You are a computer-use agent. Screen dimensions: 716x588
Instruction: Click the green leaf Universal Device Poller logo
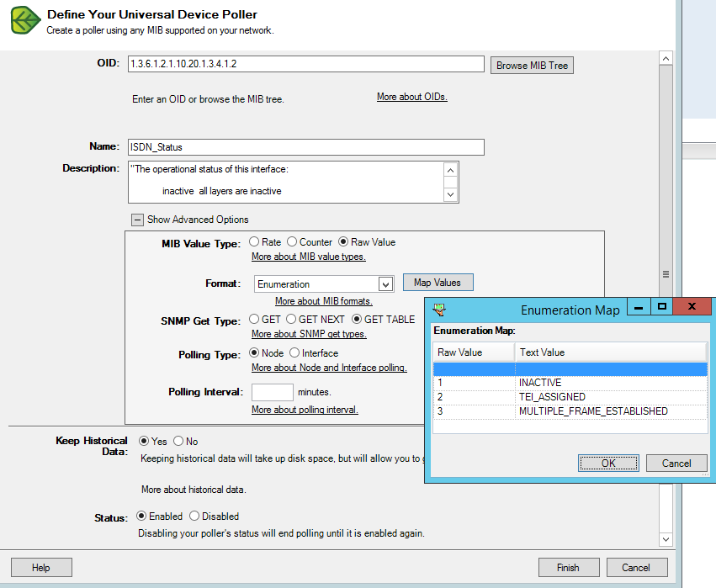click(25, 20)
